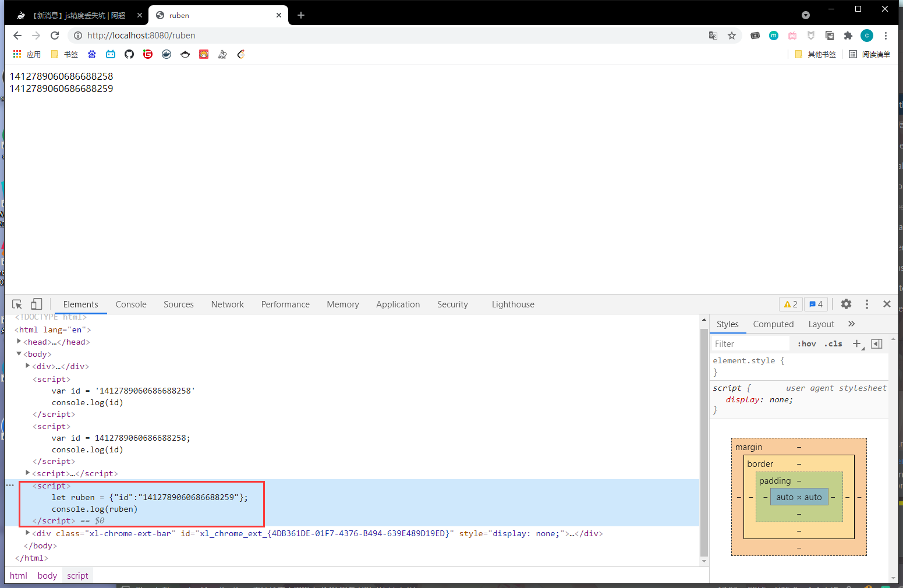Reload the localhost page

click(x=55, y=36)
